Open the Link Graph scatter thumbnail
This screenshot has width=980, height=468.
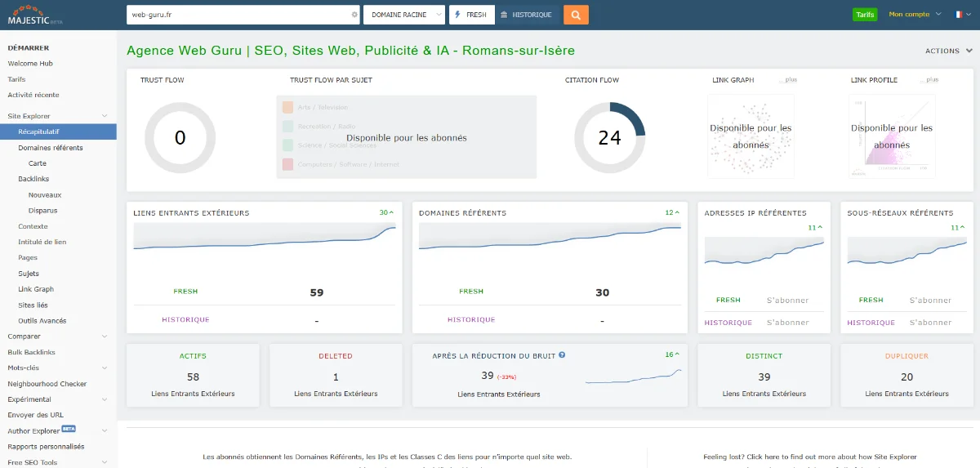pos(750,136)
